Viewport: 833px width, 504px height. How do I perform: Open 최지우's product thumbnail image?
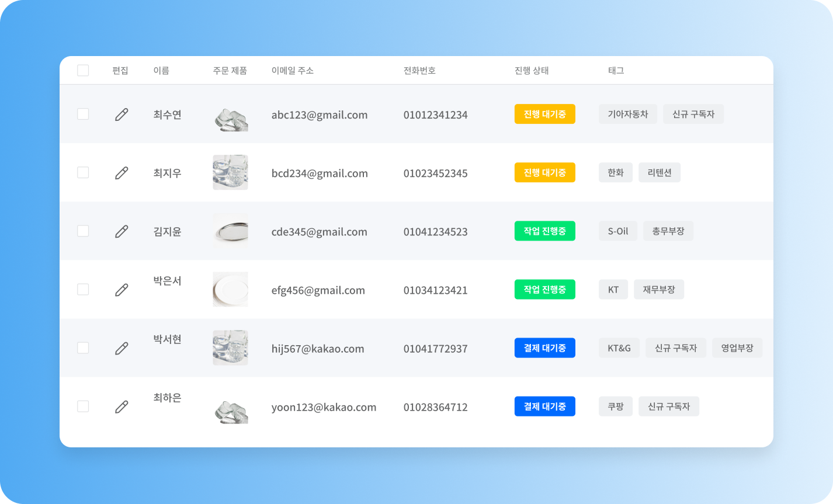pos(230,172)
